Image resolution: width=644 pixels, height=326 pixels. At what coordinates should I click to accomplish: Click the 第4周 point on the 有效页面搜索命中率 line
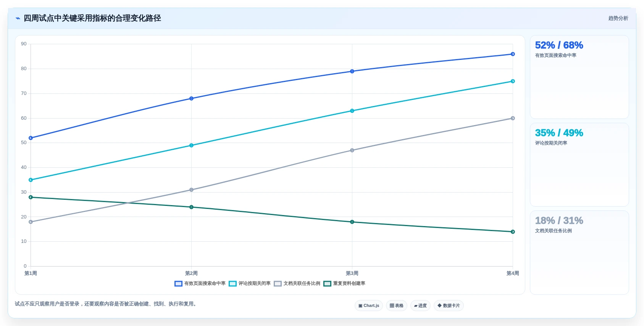click(513, 54)
